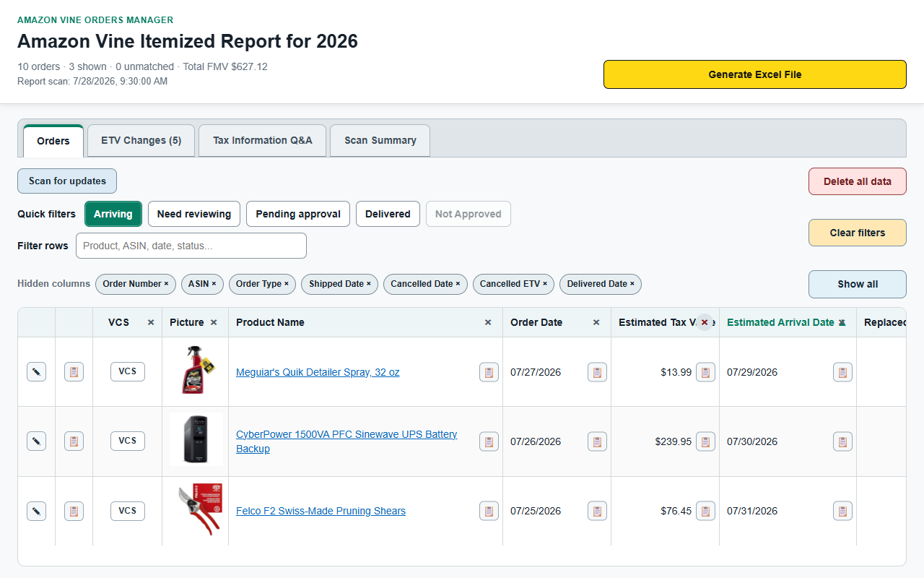Hide the Product Name column with its X icon

tap(488, 322)
